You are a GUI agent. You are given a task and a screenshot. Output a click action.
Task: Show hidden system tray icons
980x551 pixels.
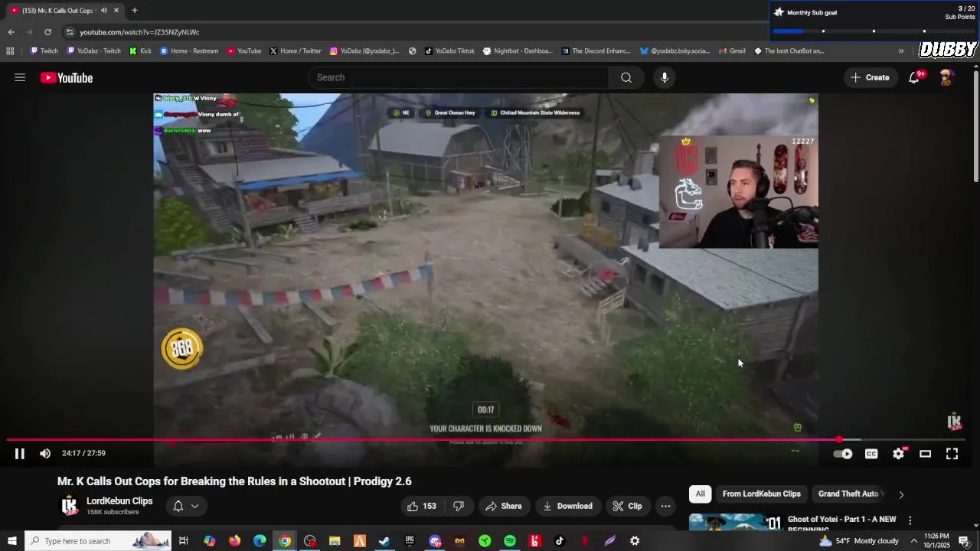pyautogui.click(x=913, y=541)
